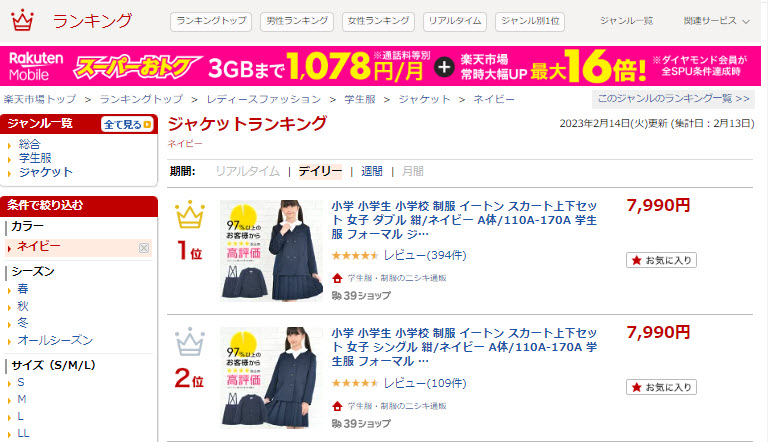Image resolution: width=768 pixels, height=442 pixels.
Task: Switch to the 週間 period tab
Action: coord(371,171)
